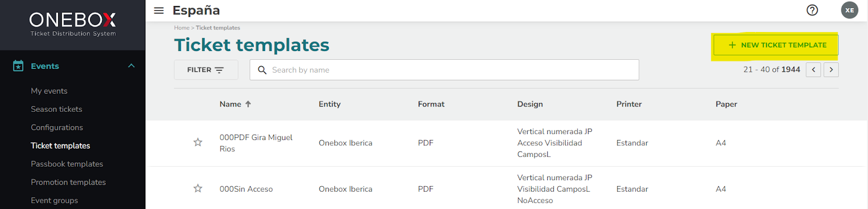Screen dimensions: 868x209
Task: Open Passbook templates in sidebar
Action: (67, 164)
